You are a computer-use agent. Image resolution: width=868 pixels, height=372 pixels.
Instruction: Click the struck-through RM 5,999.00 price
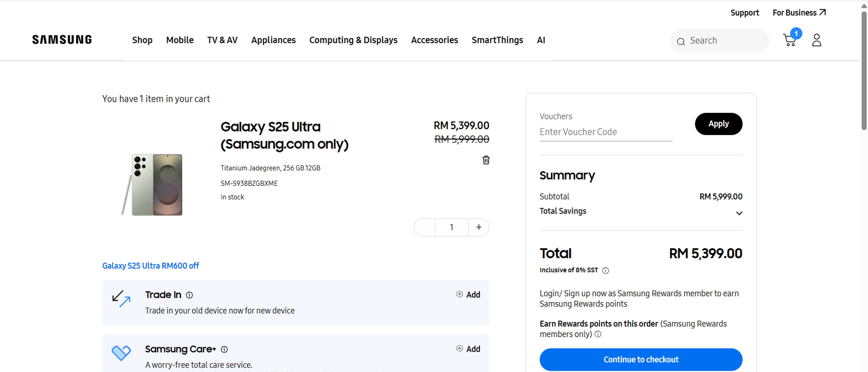(462, 139)
